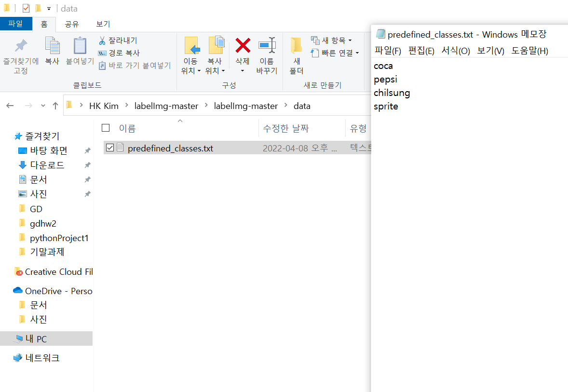Select 내 PC in navigation pane

[x=46, y=338]
